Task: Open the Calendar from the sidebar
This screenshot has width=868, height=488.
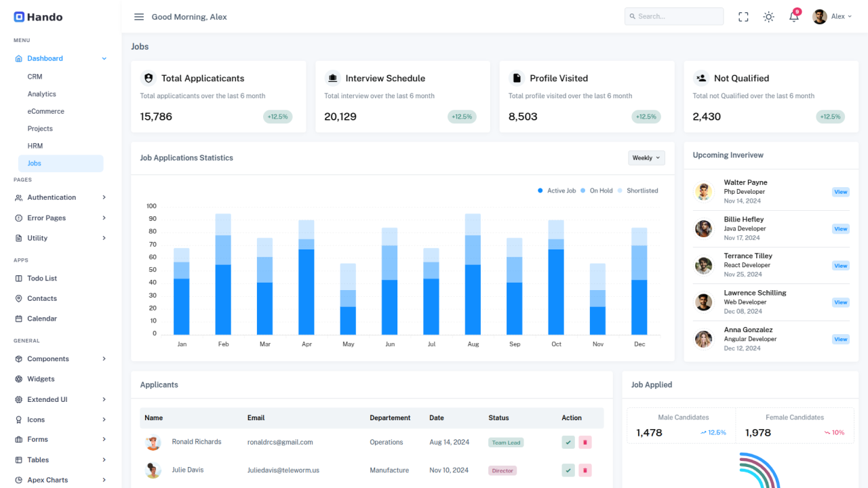Action: (x=19, y=318)
